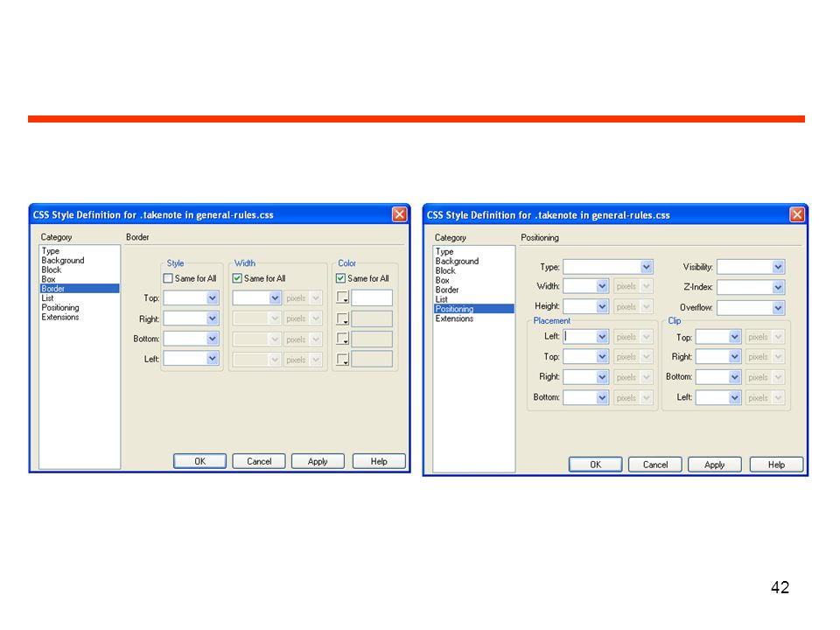
Task: Open the Right border style dropdown
Action: (212, 318)
